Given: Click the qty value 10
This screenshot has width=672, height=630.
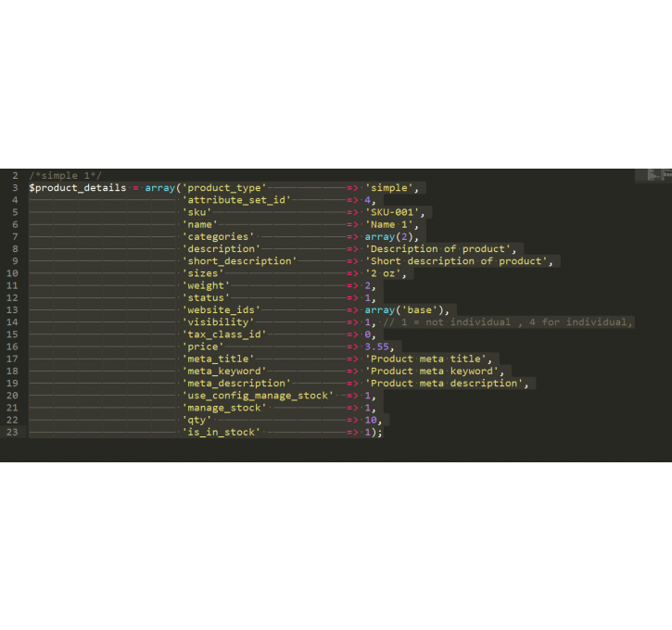Looking at the screenshot, I should point(371,420).
